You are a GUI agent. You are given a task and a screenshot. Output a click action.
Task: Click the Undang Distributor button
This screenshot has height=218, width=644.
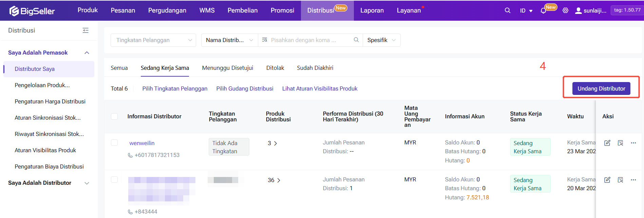pyautogui.click(x=601, y=88)
